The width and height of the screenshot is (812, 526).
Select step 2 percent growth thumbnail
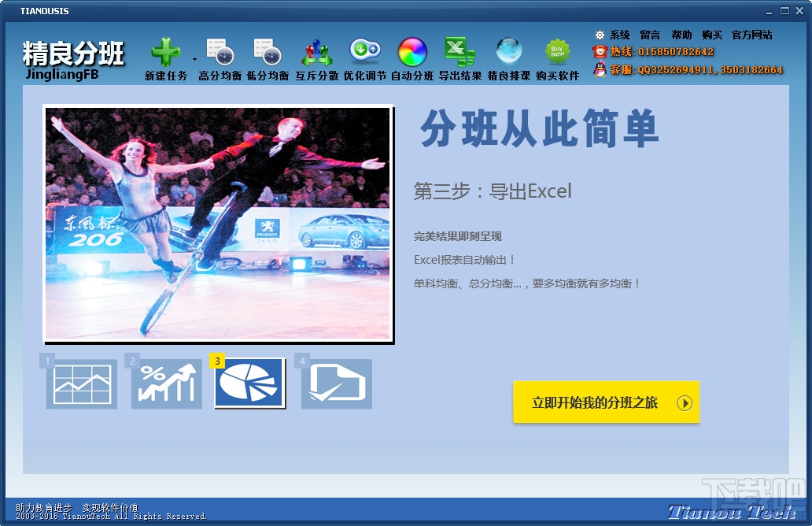click(166, 383)
